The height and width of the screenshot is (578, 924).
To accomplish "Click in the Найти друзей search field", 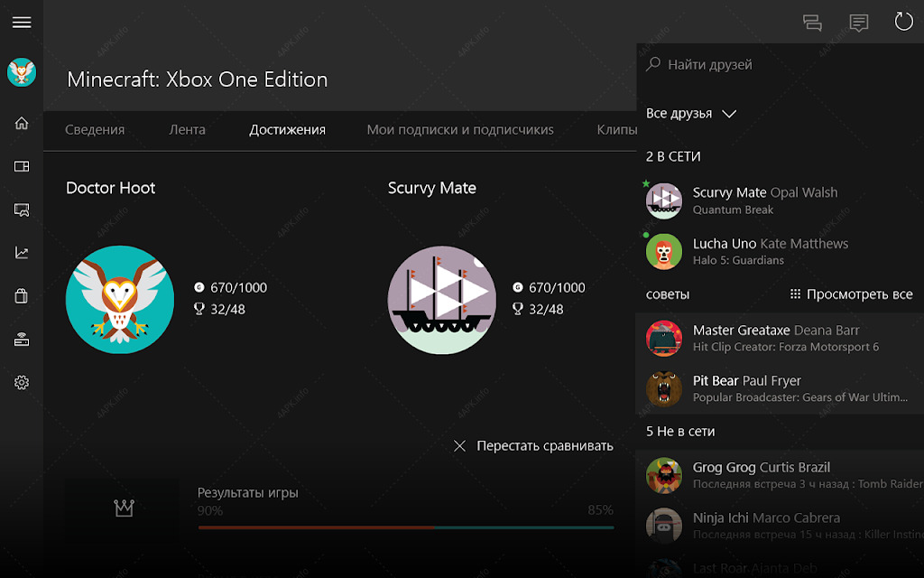I will click(781, 64).
